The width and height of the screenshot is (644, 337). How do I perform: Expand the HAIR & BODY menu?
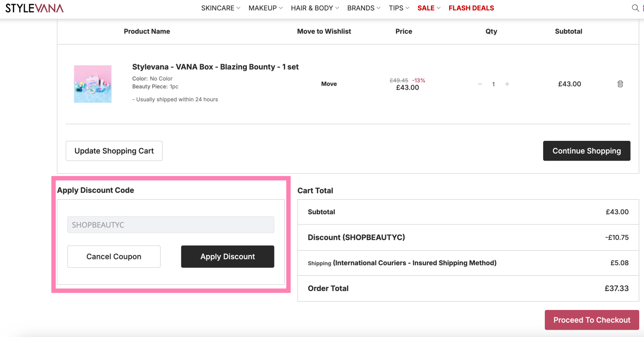(x=315, y=8)
